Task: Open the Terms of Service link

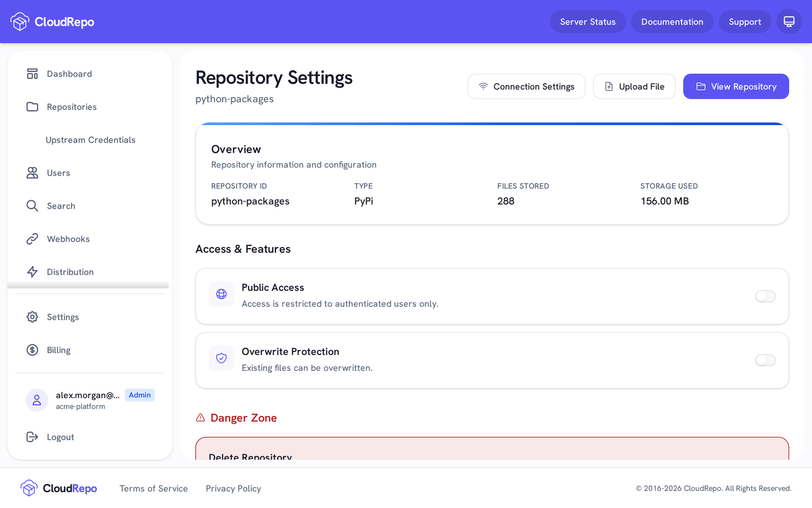Action: [x=154, y=488]
